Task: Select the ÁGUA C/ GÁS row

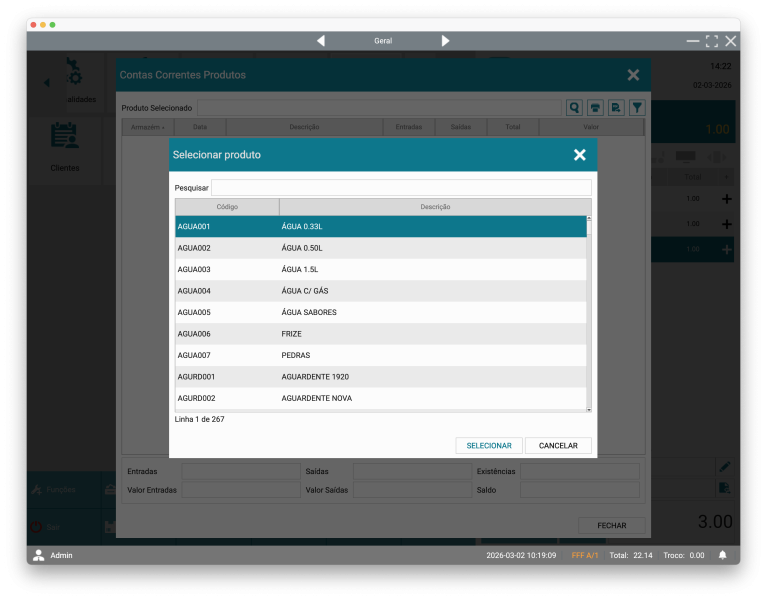Action: pyautogui.click(x=380, y=291)
